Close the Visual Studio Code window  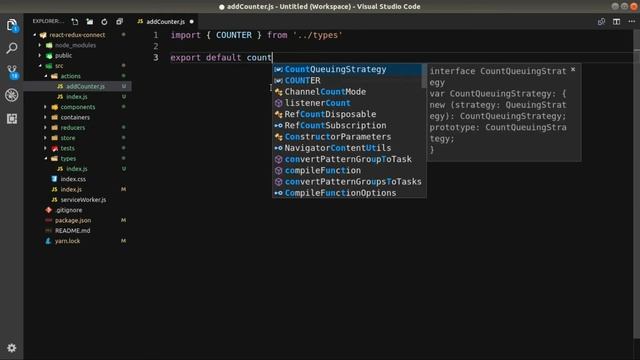pos(634,7)
